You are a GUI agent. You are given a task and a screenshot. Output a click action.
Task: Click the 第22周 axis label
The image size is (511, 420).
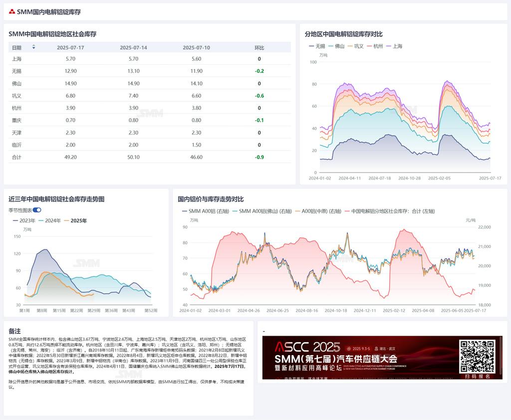[x=76, y=311]
